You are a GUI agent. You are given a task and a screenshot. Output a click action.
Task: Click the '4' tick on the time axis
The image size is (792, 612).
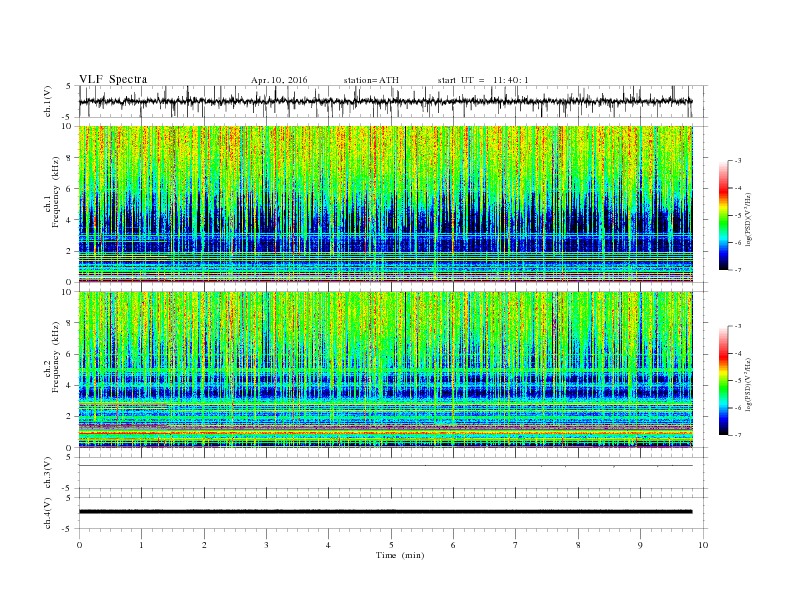328,545
